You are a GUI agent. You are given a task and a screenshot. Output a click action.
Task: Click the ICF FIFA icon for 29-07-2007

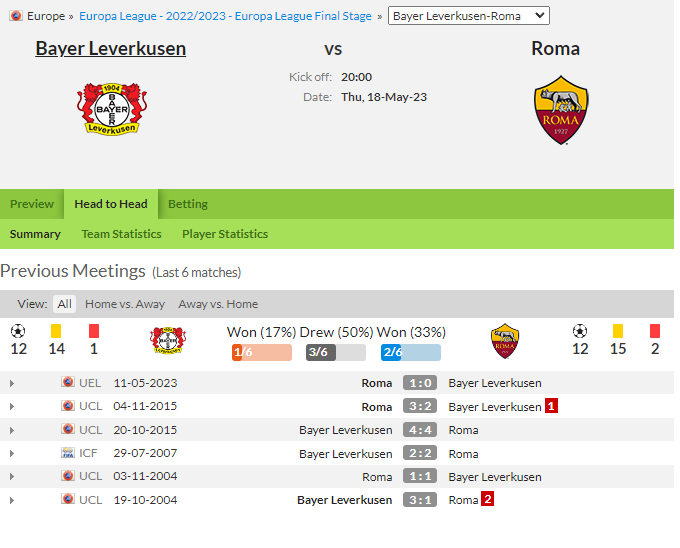pyautogui.click(x=68, y=453)
